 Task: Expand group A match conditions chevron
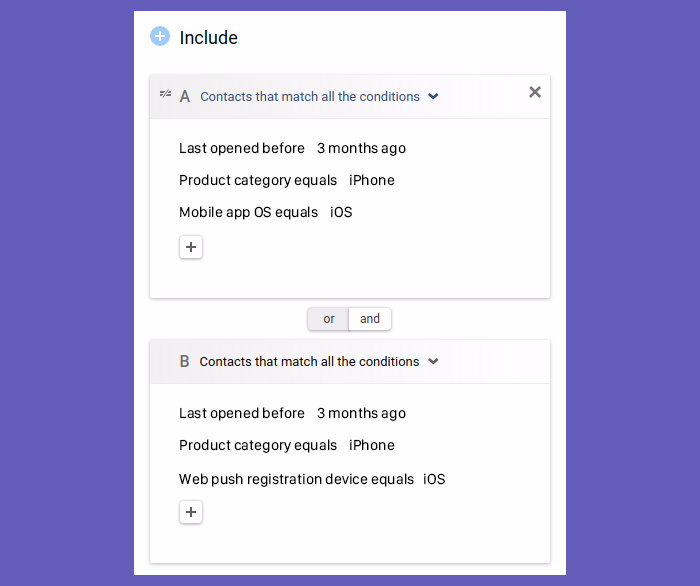[433, 96]
